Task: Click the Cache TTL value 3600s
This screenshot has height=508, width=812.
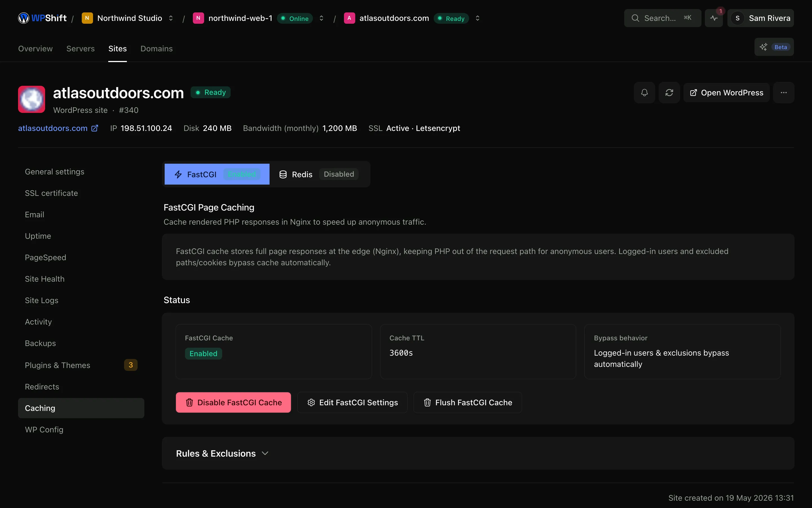Action: 401,353
